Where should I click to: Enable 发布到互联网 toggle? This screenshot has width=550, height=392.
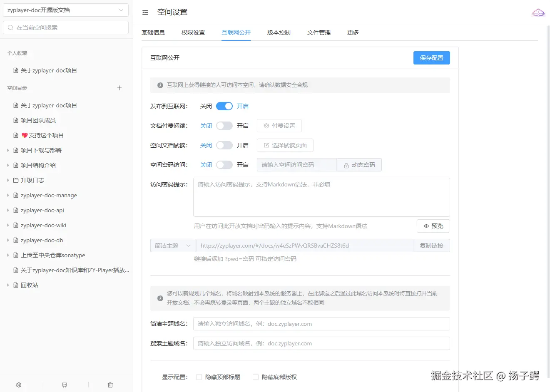224,106
